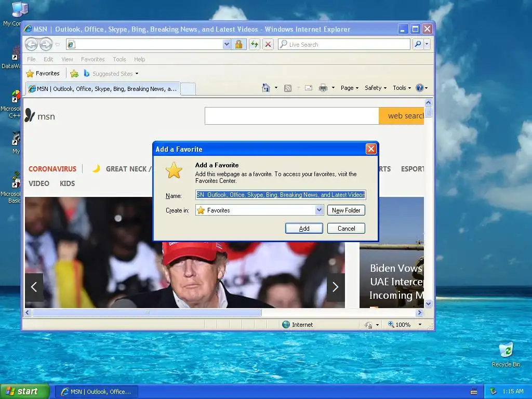Open the File menu
The width and height of the screenshot is (532, 399).
point(31,59)
